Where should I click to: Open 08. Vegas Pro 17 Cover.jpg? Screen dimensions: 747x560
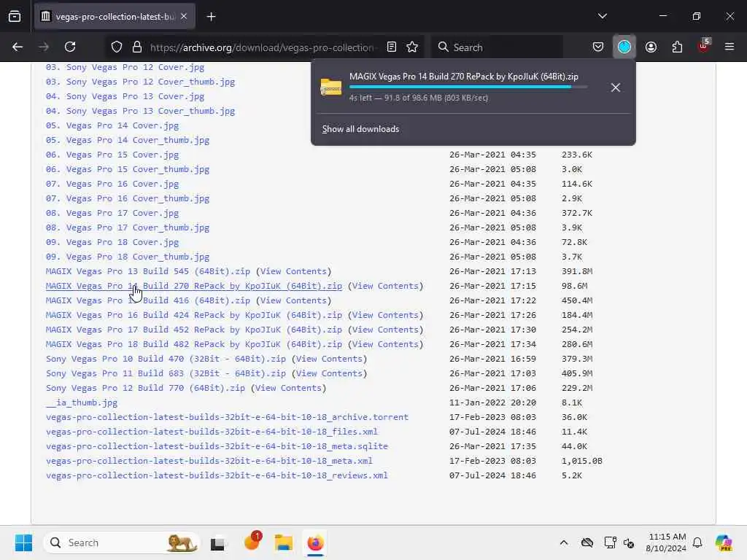pos(112,213)
